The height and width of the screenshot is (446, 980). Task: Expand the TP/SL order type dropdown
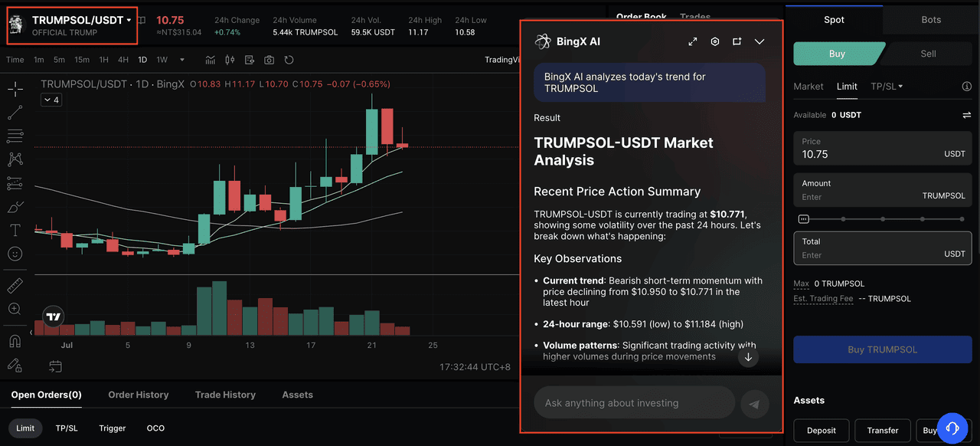(887, 87)
